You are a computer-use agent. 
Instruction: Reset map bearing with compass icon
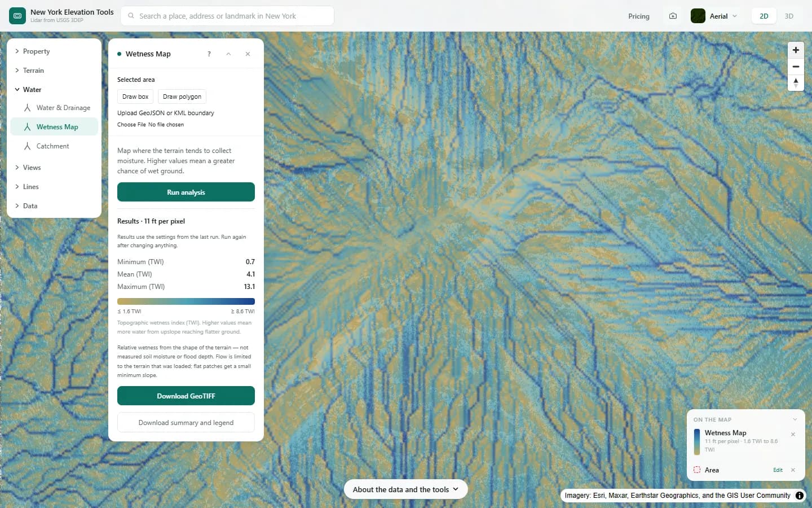click(x=796, y=83)
